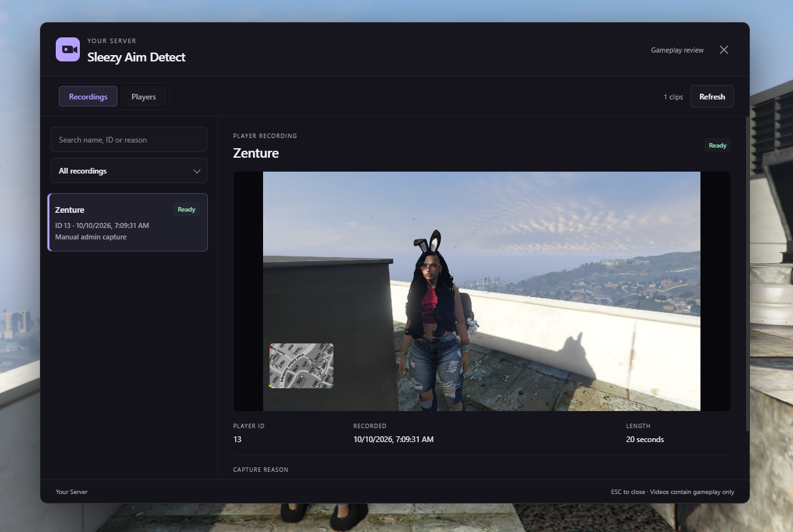793x532 pixels.
Task: Switch to the Players tab
Action: point(144,97)
